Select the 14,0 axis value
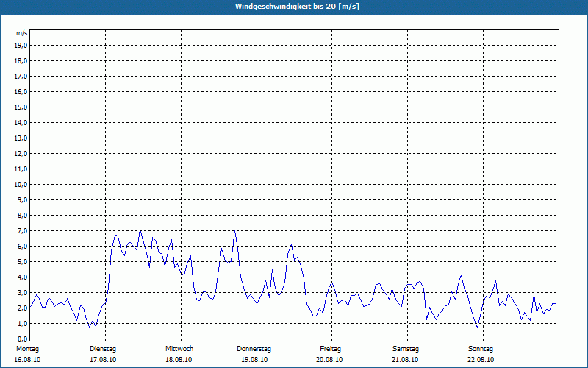The height and width of the screenshot is (368, 588). pyautogui.click(x=21, y=122)
